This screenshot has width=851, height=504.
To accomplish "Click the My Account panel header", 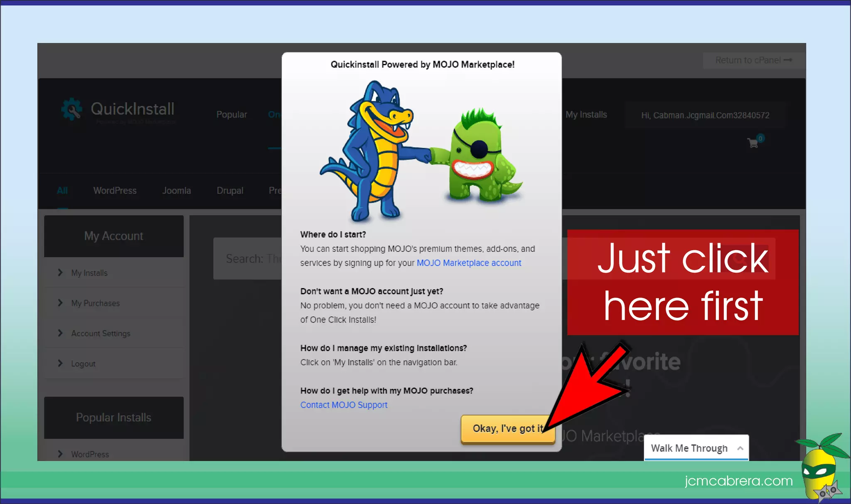I will coord(114,236).
